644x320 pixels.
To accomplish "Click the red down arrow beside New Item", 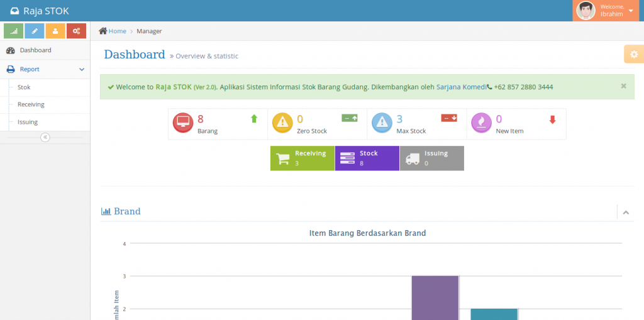I will (x=552, y=119).
